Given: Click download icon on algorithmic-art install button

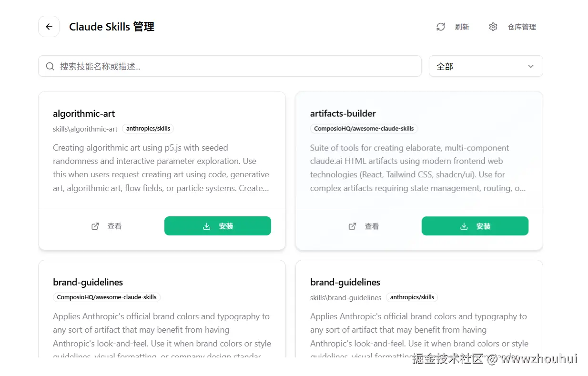Looking at the screenshot, I should pyautogui.click(x=206, y=226).
